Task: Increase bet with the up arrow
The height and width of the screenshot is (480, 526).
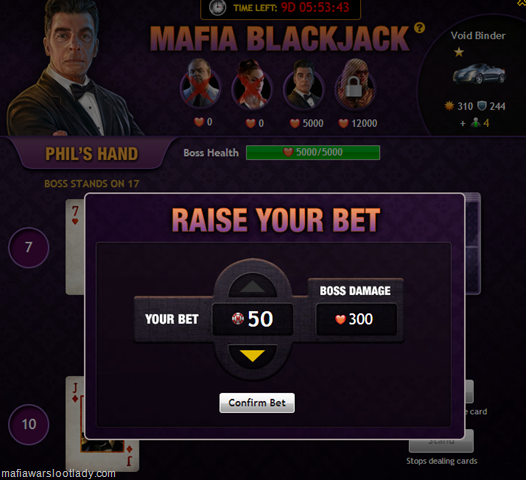Action: (252, 286)
